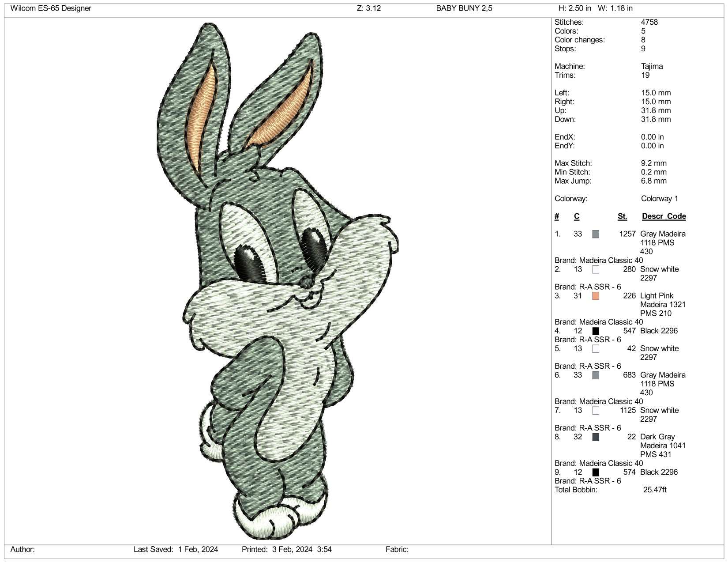This screenshot has height=563, width=728.
Task: Click the 'Printed:' label in the footer
Action: tap(255, 550)
